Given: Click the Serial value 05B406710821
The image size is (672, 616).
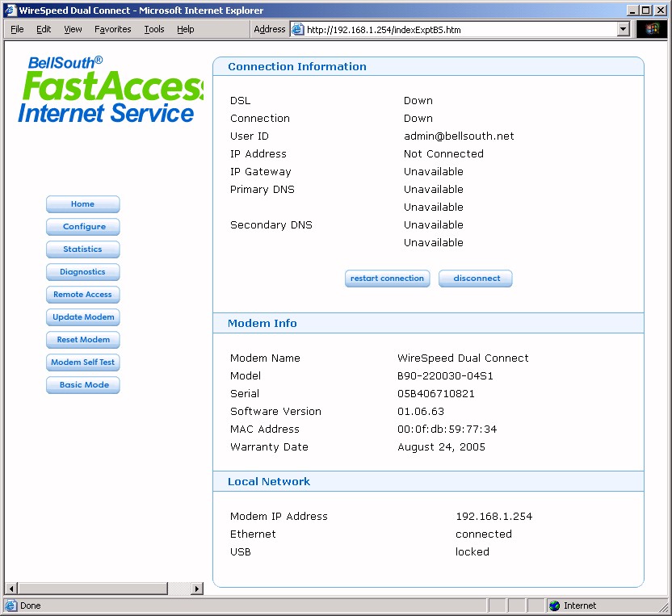Looking at the screenshot, I should (436, 394).
